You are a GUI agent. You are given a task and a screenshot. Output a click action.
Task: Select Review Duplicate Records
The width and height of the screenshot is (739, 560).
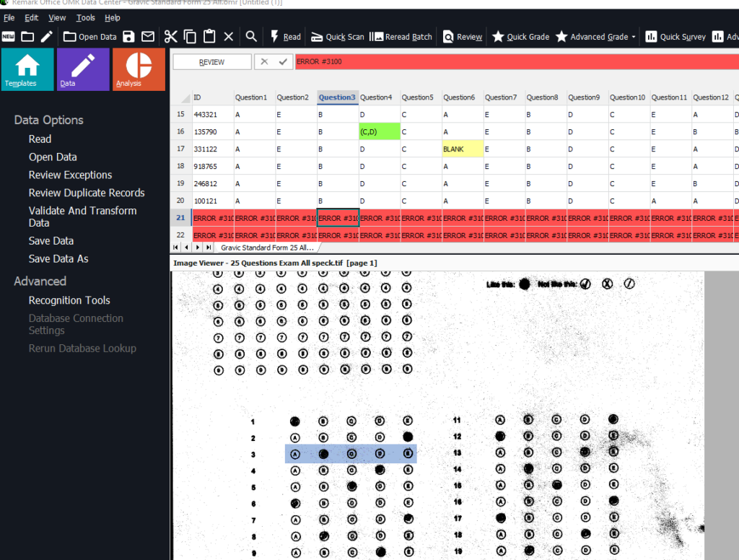87,193
